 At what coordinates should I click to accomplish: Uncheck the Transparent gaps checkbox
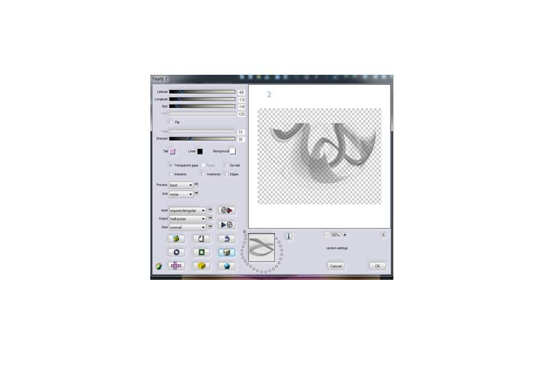171,165
